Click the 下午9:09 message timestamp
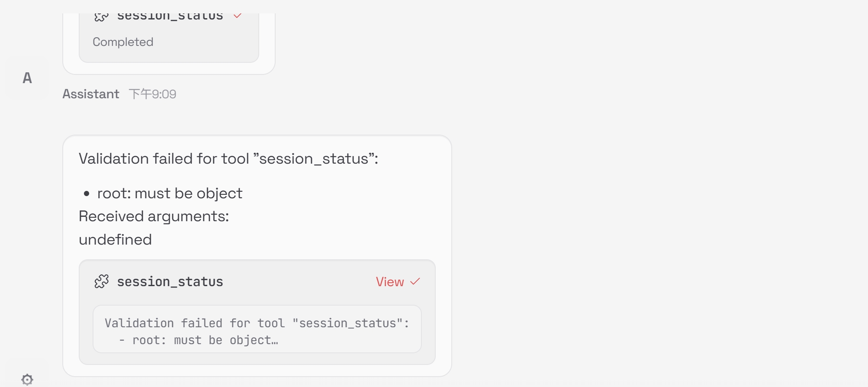 click(153, 94)
